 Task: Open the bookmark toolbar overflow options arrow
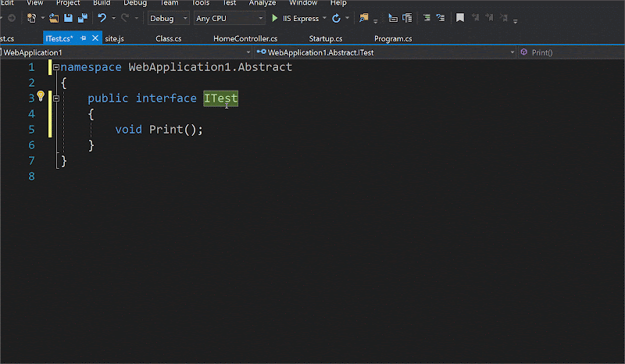click(516, 21)
